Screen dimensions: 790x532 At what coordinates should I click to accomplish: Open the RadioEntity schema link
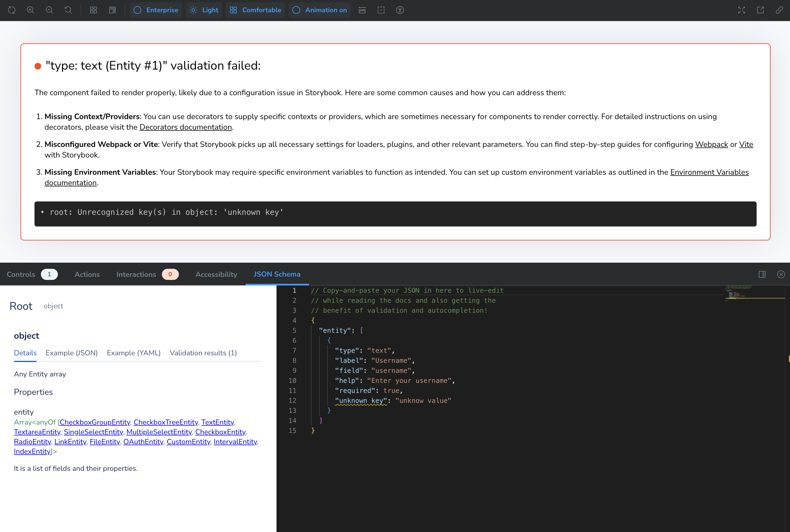[x=32, y=442]
